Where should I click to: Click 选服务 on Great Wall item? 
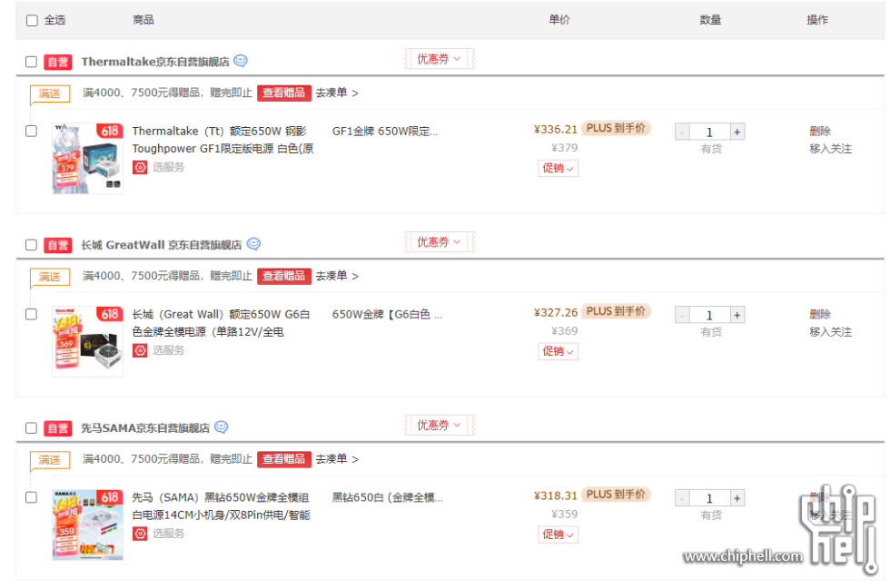(x=169, y=350)
